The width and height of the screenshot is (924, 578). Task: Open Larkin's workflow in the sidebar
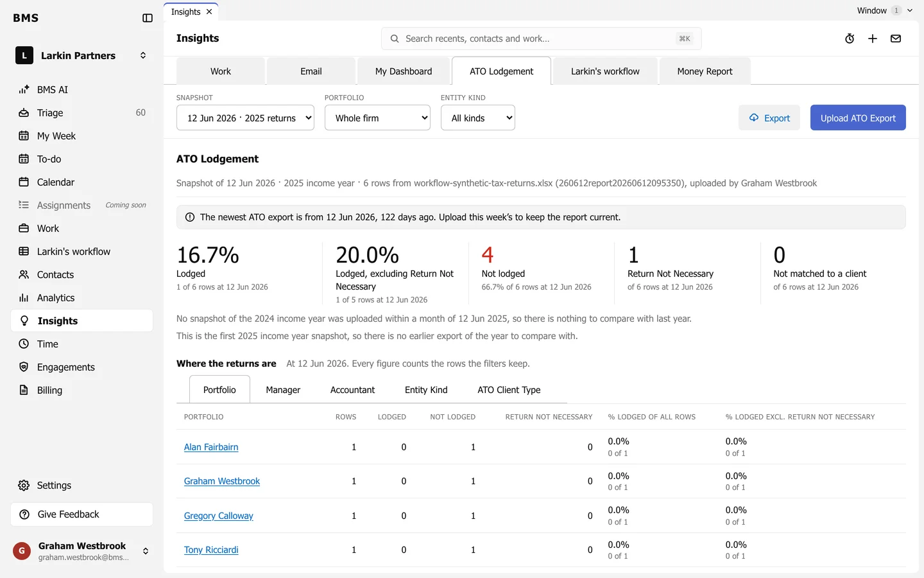81,252
